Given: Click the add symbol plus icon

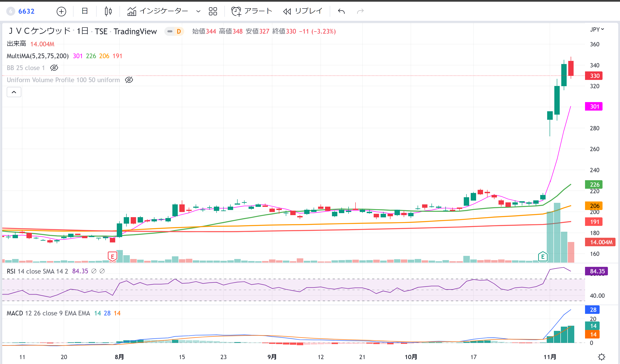Looking at the screenshot, I should click(61, 11).
